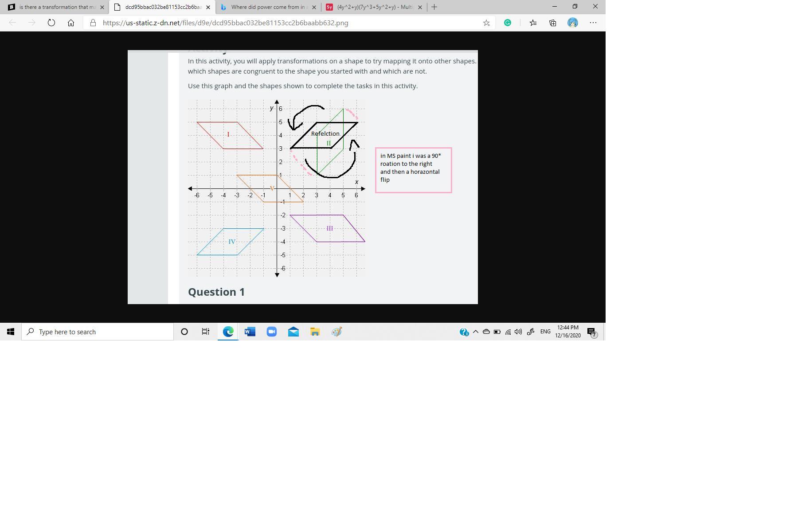Open Zoom from taskbar
The height and width of the screenshot is (532, 798).
coord(272,332)
